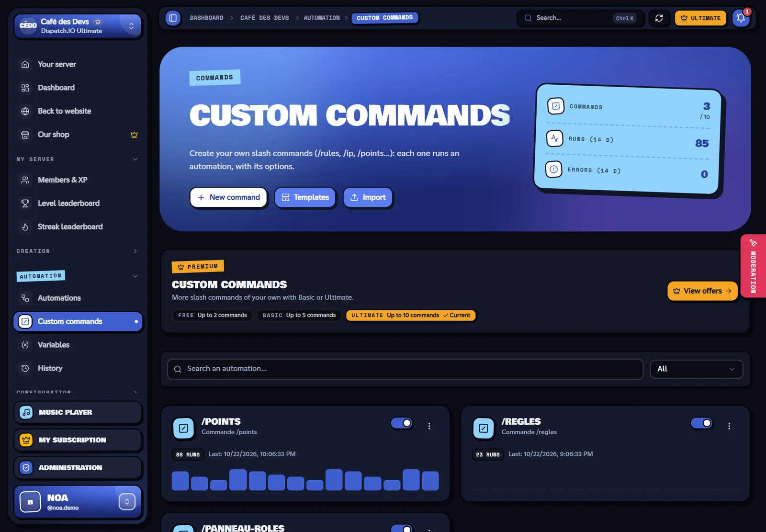The image size is (766, 532).
Task: Click the Import button
Action: coord(368,197)
